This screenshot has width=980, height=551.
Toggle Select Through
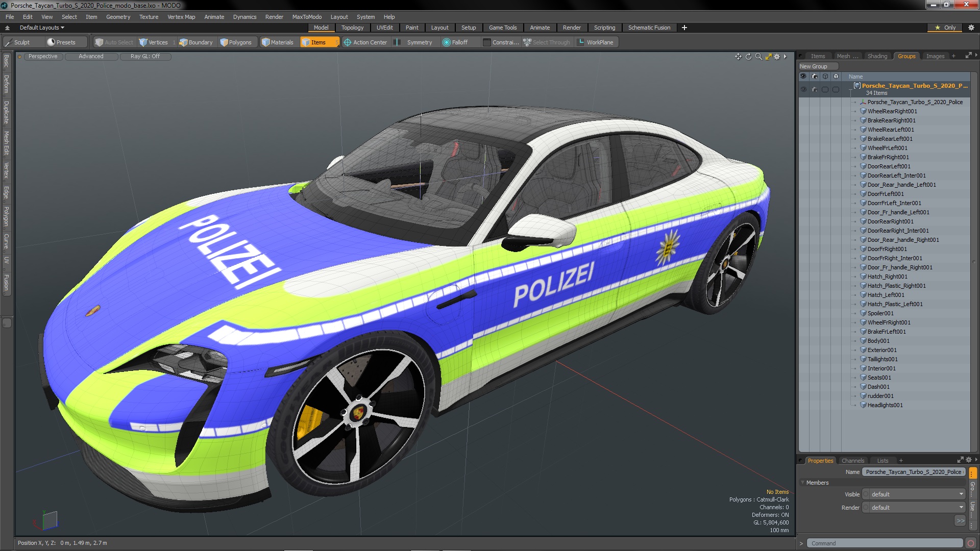click(x=547, y=42)
